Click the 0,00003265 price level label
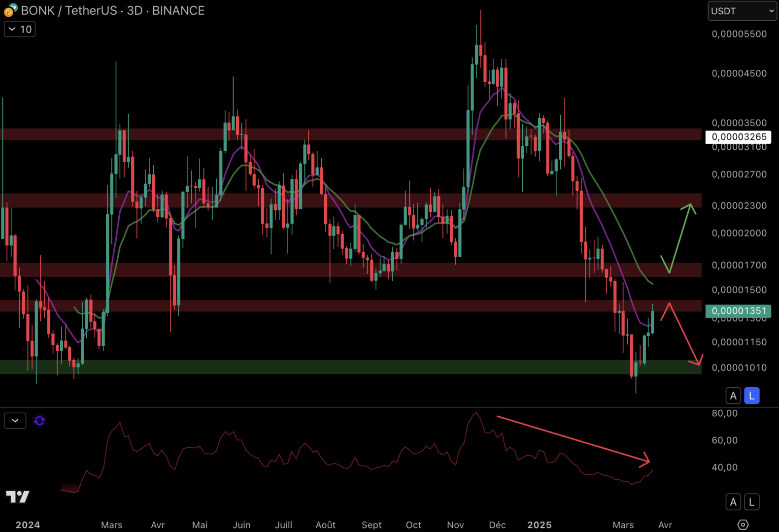Viewport: 779px width, 532px height. pyautogui.click(x=738, y=137)
